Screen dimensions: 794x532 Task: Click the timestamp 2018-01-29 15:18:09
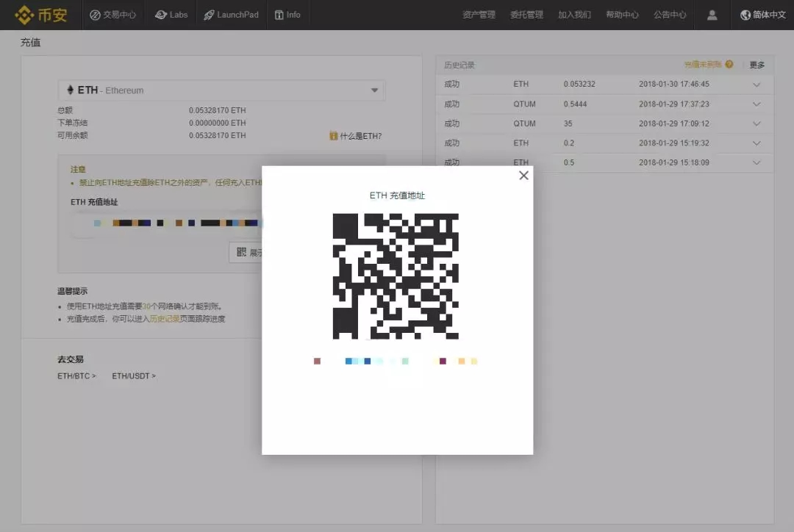click(x=674, y=162)
